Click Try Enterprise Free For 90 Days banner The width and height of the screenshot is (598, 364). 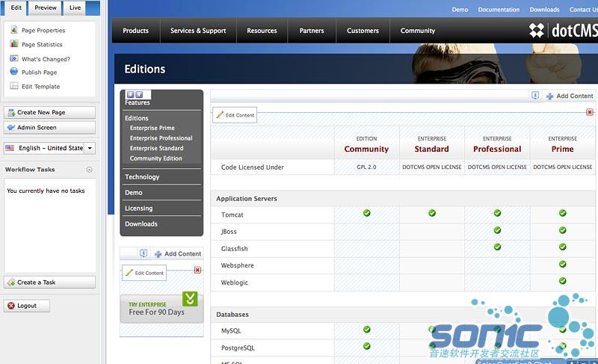click(161, 308)
